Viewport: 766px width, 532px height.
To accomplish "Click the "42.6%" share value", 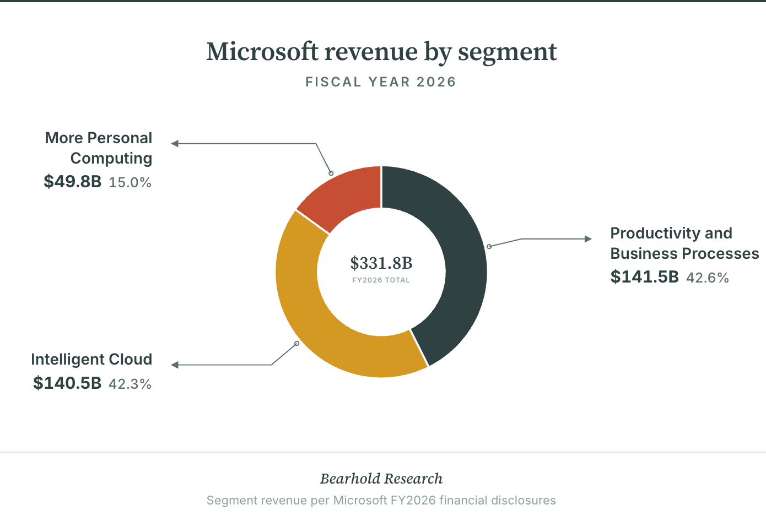I will click(x=708, y=278).
